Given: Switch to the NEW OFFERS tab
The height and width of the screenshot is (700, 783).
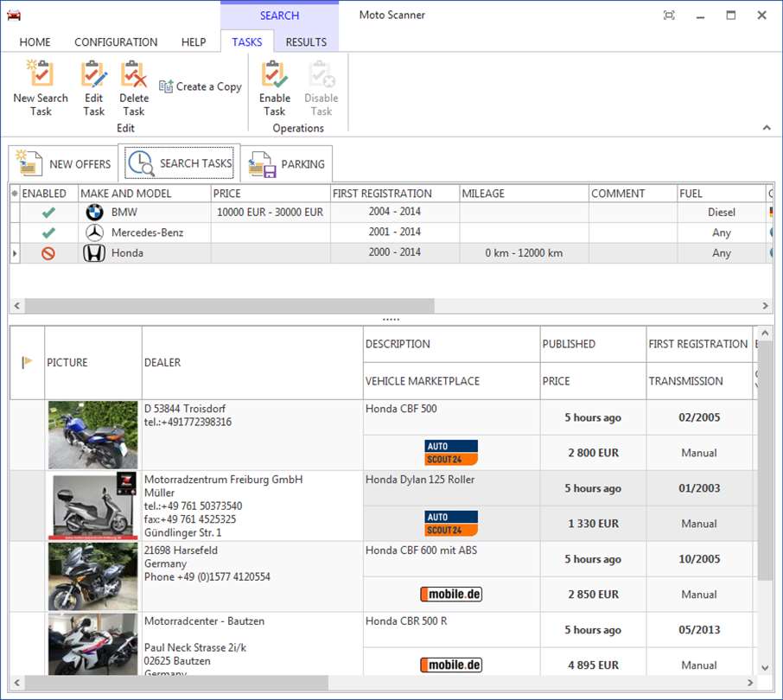Looking at the screenshot, I should coord(64,164).
